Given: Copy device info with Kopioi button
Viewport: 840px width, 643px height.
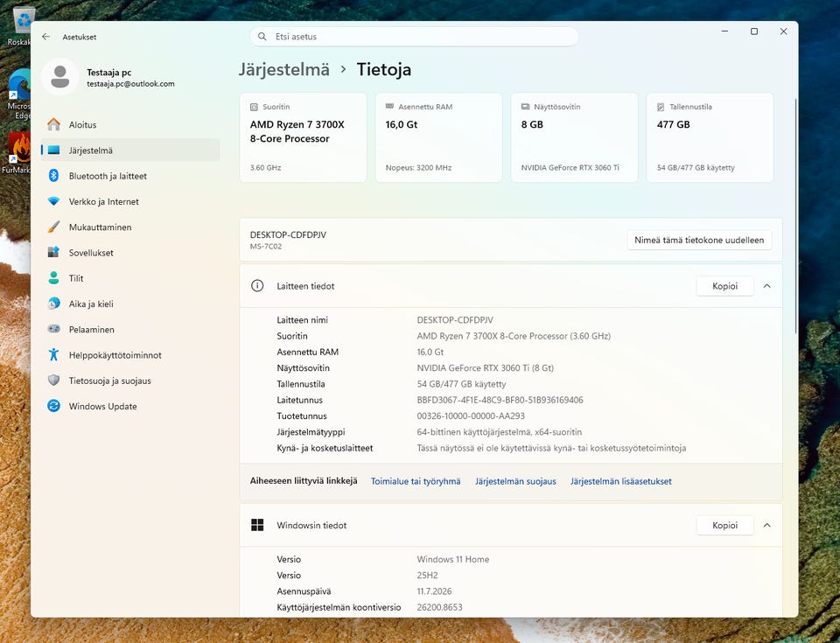Looking at the screenshot, I should point(724,286).
